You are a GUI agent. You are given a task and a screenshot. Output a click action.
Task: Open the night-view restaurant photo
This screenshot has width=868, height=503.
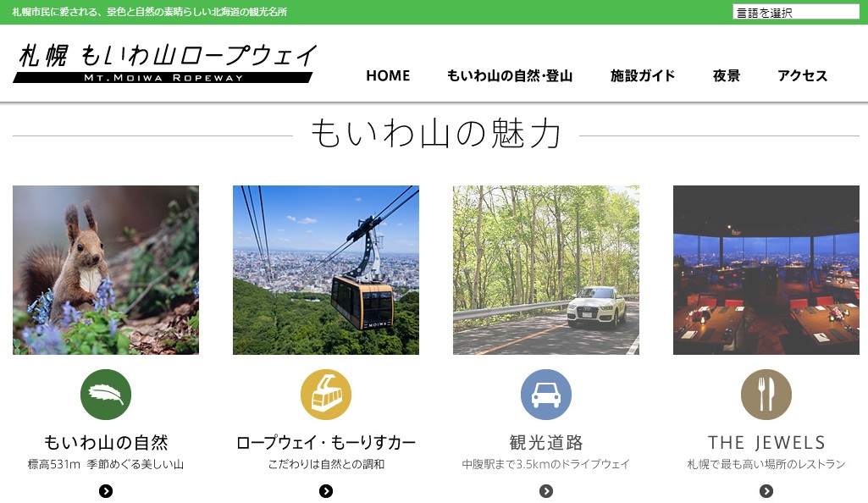[766, 270]
